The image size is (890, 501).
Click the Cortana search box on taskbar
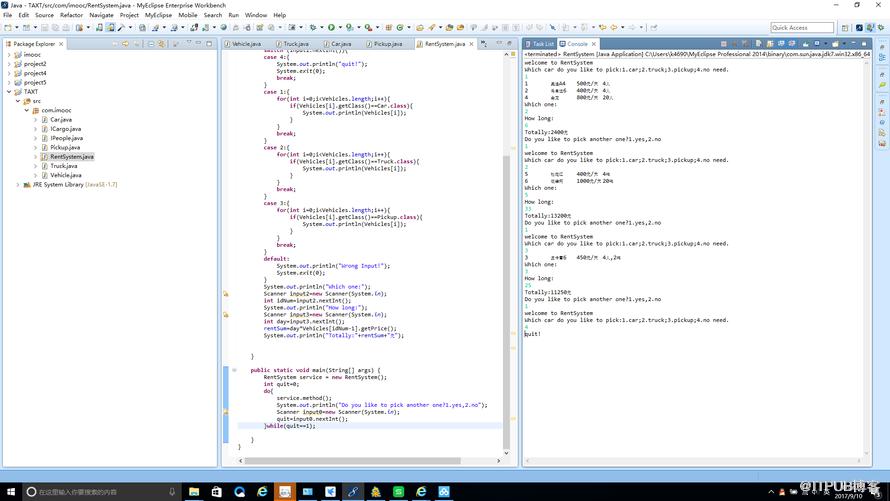click(101, 491)
